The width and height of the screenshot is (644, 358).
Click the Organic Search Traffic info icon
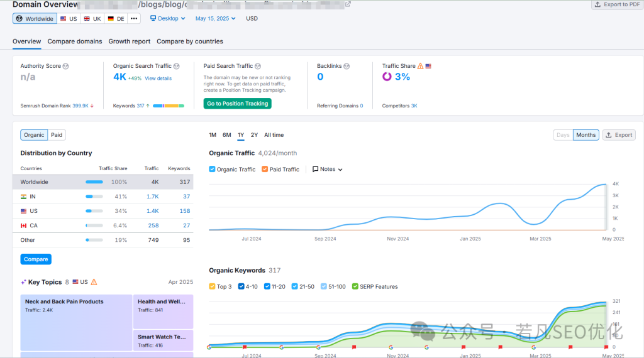[x=177, y=66]
